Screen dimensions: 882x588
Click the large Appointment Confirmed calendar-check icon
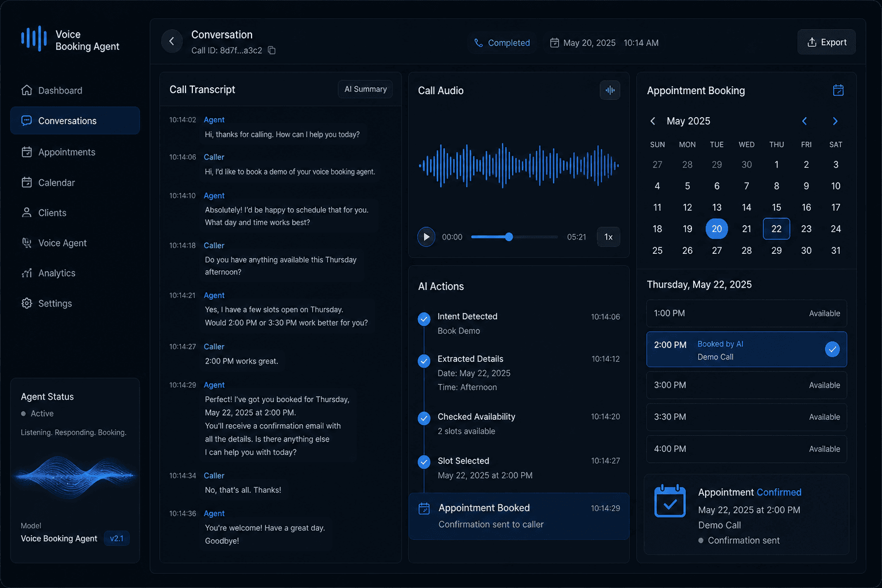pos(670,501)
